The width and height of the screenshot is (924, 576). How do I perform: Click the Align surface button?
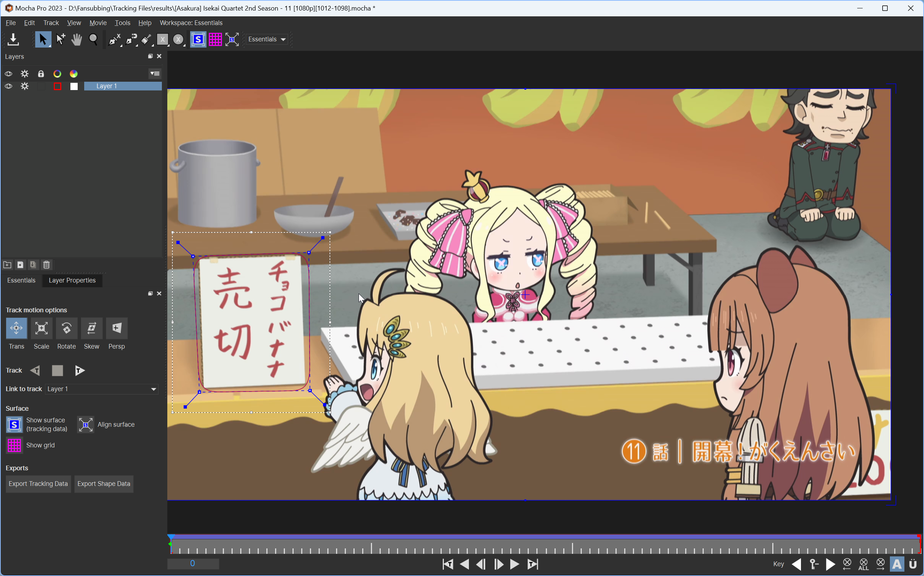[86, 425]
